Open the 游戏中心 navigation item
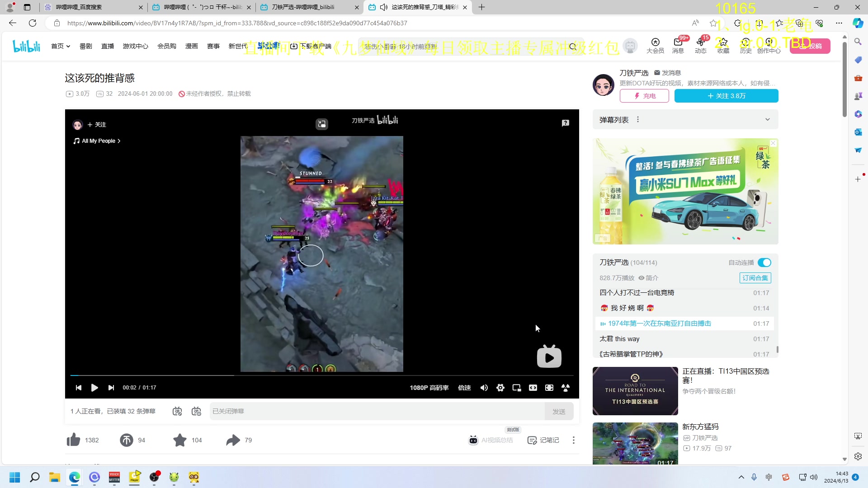The image size is (868, 488). click(135, 46)
